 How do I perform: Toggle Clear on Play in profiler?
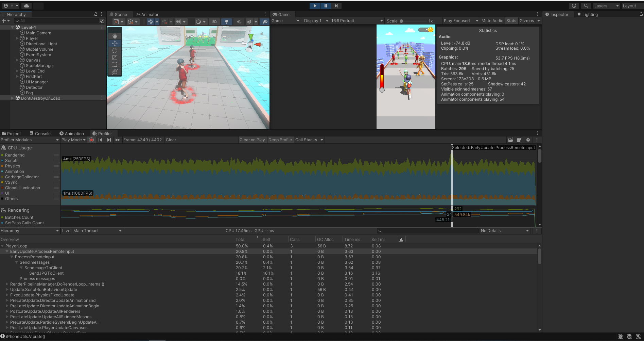pos(252,140)
